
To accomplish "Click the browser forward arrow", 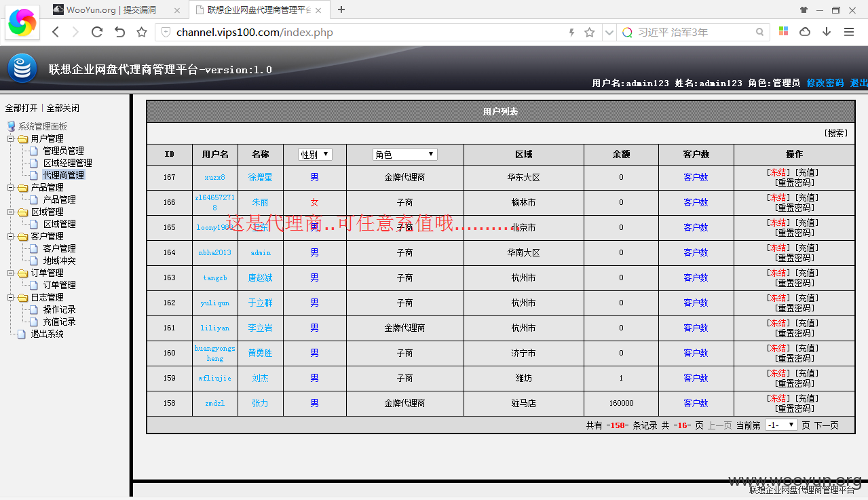I will [x=75, y=32].
